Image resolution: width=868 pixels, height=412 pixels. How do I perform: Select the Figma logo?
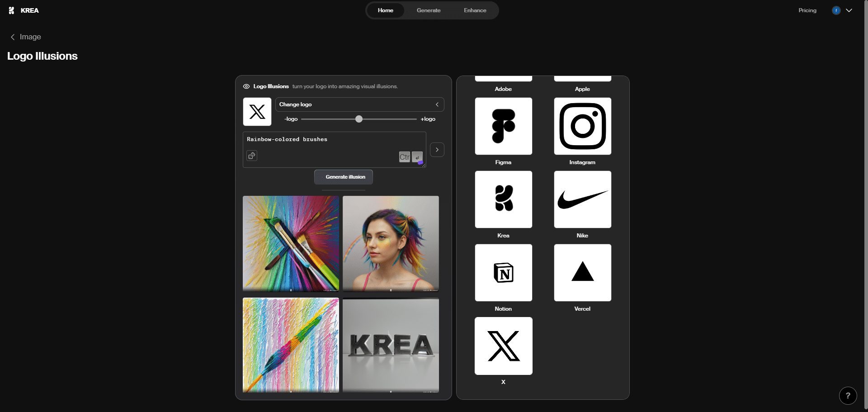[503, 126]
